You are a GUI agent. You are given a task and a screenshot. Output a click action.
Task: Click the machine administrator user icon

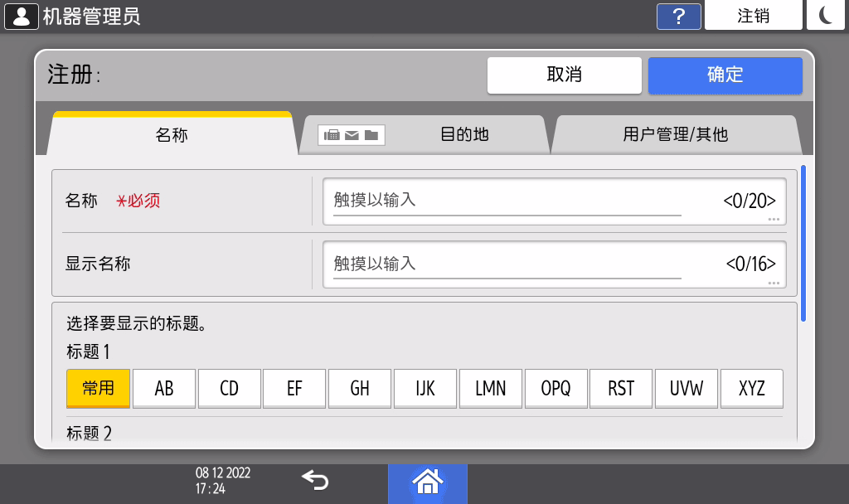click(x=21, y=15)
